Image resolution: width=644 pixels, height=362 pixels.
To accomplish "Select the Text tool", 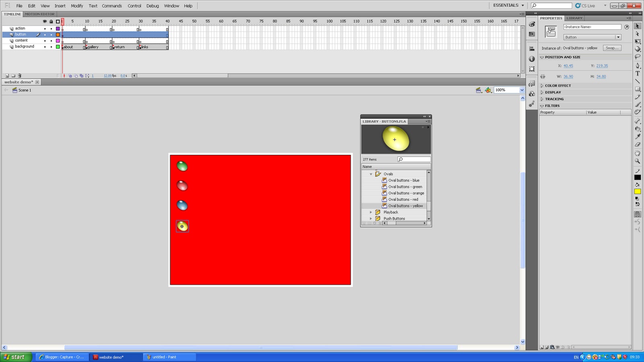I will click(x=638, y=73).
